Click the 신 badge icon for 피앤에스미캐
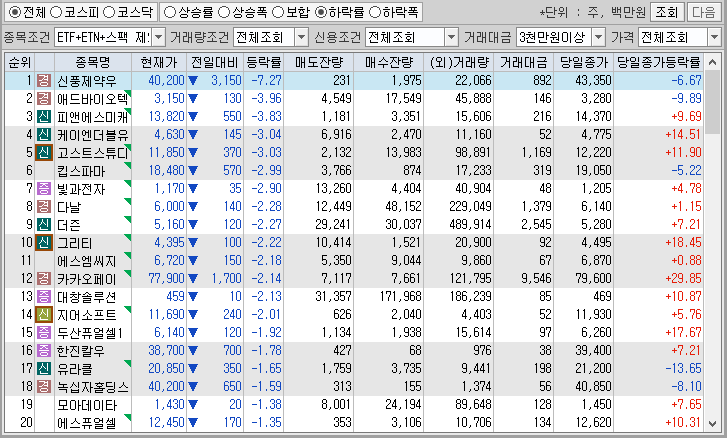Image resolution: width=727 pixels, height=438 pixels. [44, 117]
